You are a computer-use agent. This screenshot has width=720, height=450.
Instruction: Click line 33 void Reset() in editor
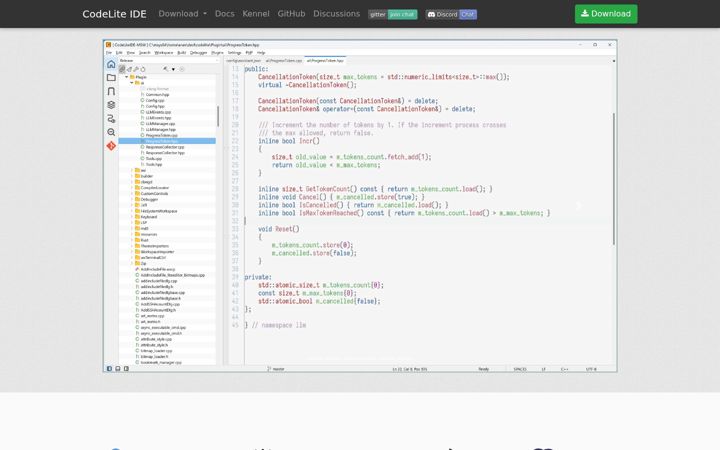[x=278, y=229]
